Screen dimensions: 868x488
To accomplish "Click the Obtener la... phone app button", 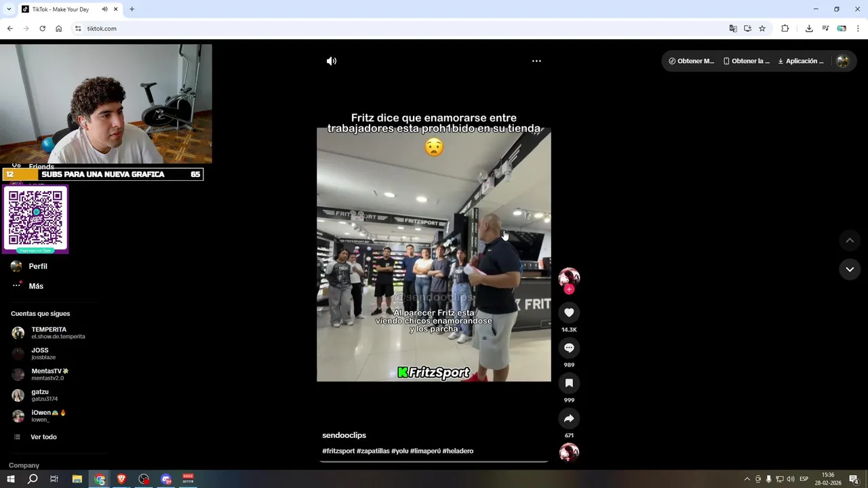I will point(747,61).
